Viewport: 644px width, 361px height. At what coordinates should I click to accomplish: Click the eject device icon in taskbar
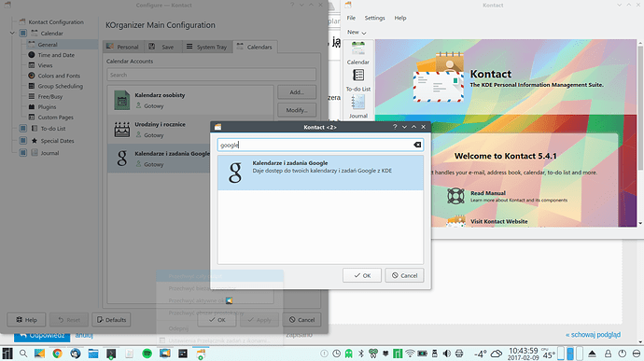point(592,354)
